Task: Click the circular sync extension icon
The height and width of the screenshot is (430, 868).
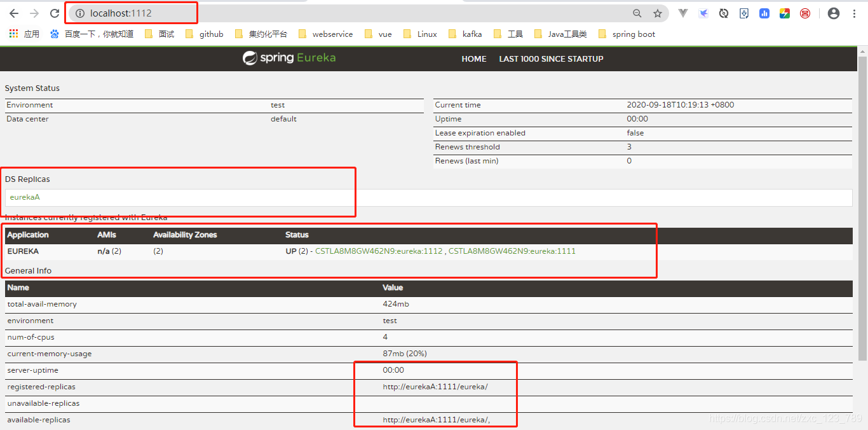Action: coord(724,13)
